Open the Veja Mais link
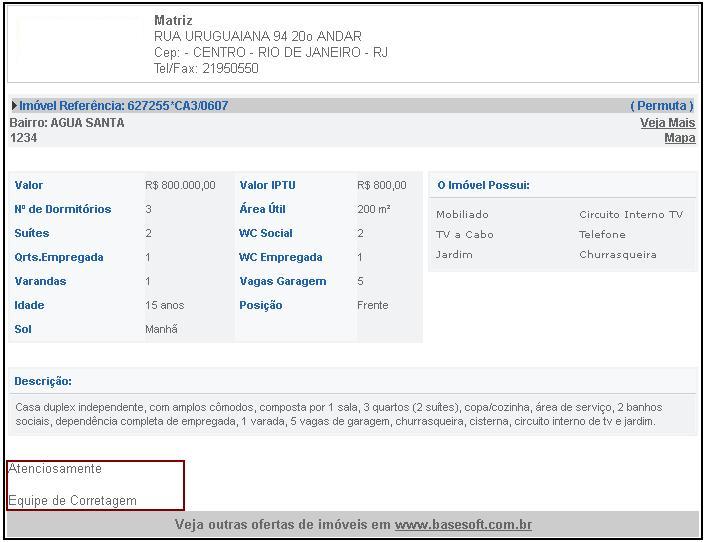The width and height of the screenshot is (706, 542). pyautogui.click(x=667, y=123)
